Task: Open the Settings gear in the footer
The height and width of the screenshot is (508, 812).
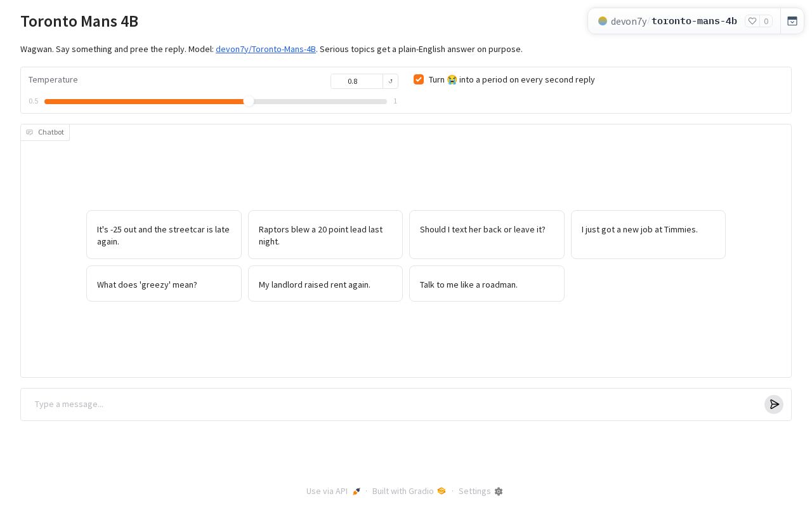Action: pyautogui.click(x=480, y=491)
